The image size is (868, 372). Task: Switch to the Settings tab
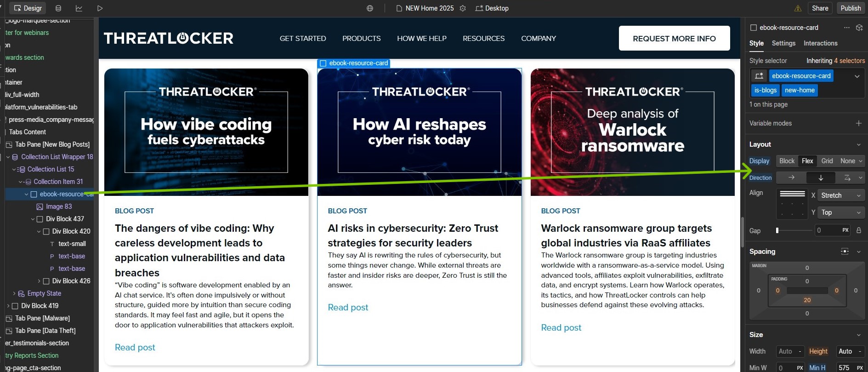click(783, 43)
